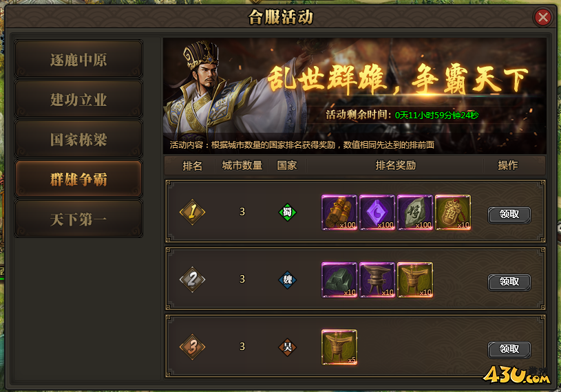The width and height of the screenshot is (561, 392).
Task: Click the gold-framed bronze vessel x10 in rank two
Action: (415, 280)
